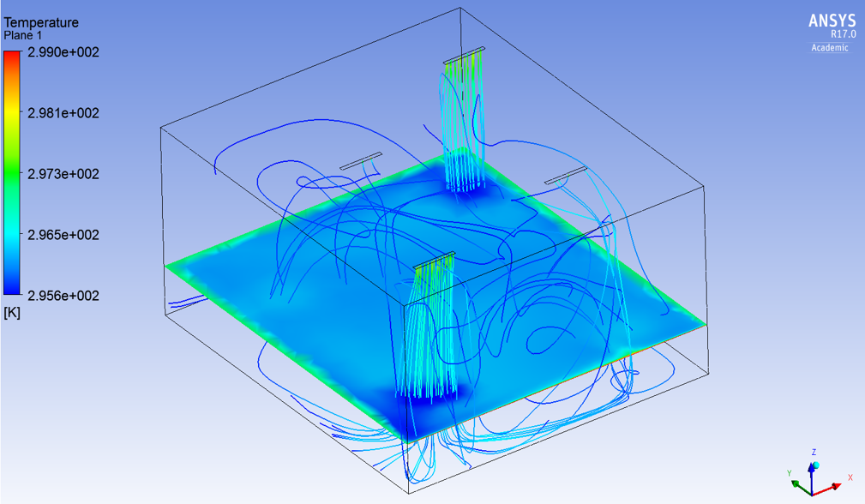Click the 2.990e+002 legend value
The height and width of the screenshot is (504, 865).
(x=63, y=52)
